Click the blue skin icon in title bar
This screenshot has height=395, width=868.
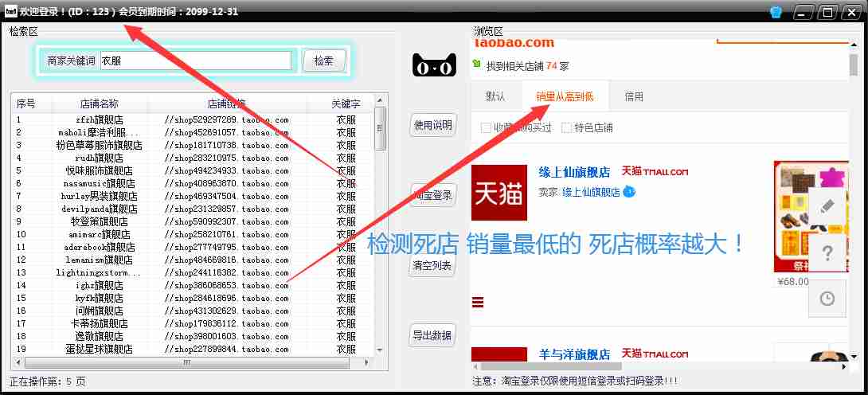pos(775,12)
